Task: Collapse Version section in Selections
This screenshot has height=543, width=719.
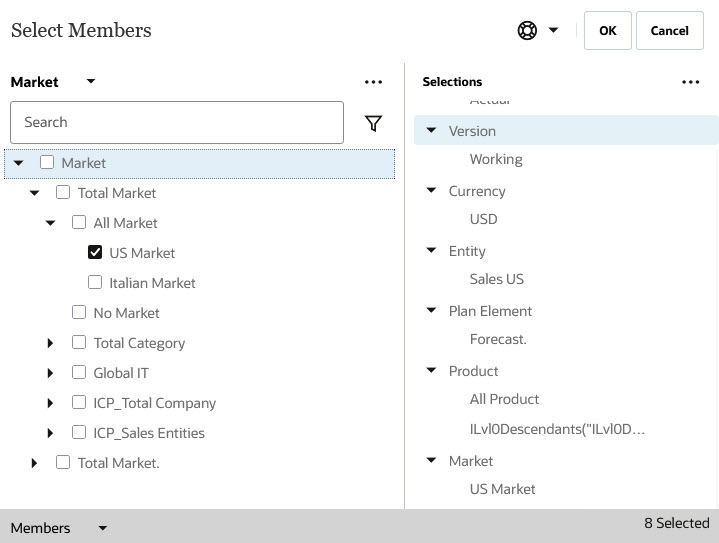Action: tap(432, 131)
